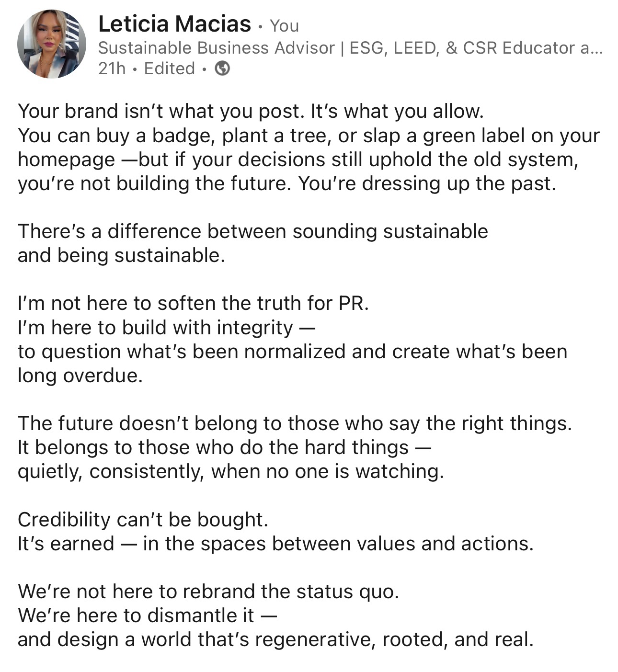Screen dimensions: 618x672
Task: Click the public visibility globe icon
Action: (222, 69)
